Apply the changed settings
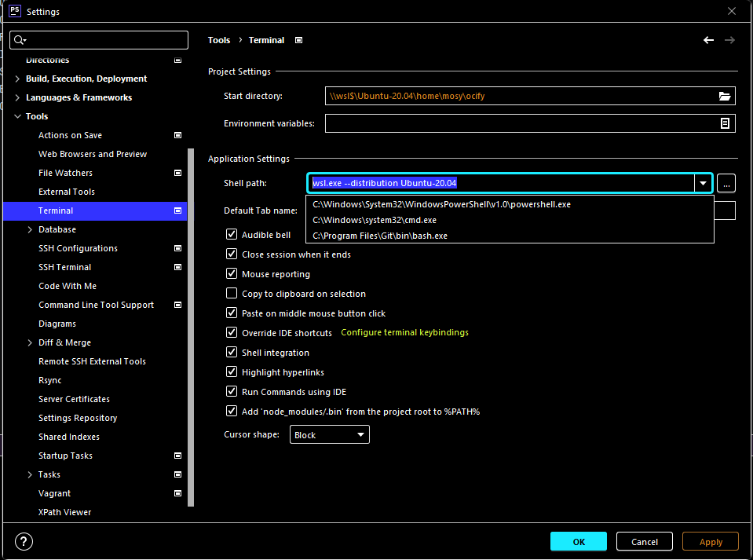Screen dimensions: 753x560 tap(711, 542)
